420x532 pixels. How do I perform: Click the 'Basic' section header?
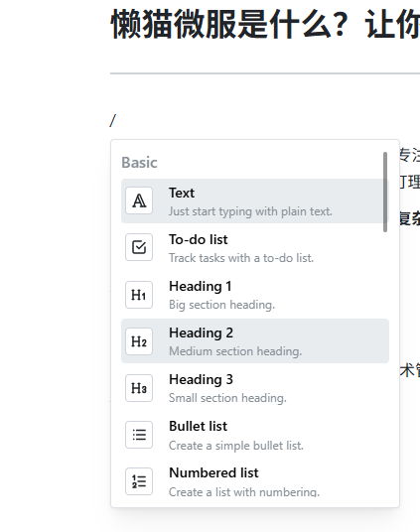[x=140, y=163]
